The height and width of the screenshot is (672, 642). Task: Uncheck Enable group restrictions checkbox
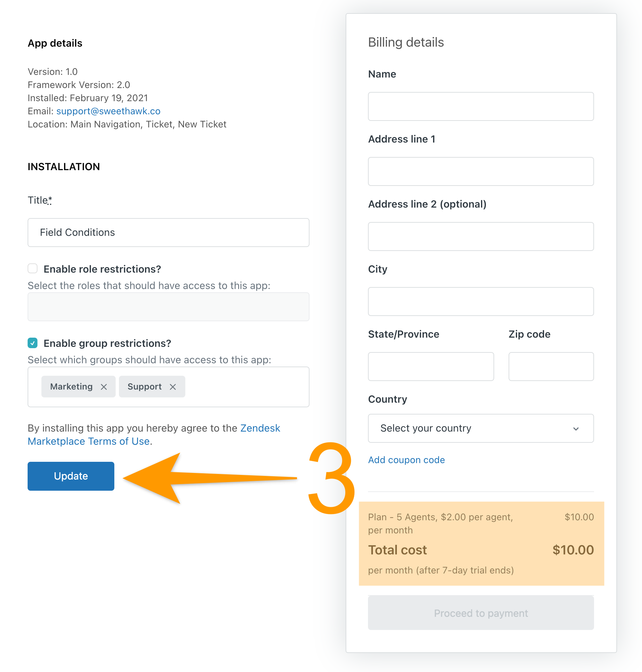pyautogui.click(x=33, y=343)
